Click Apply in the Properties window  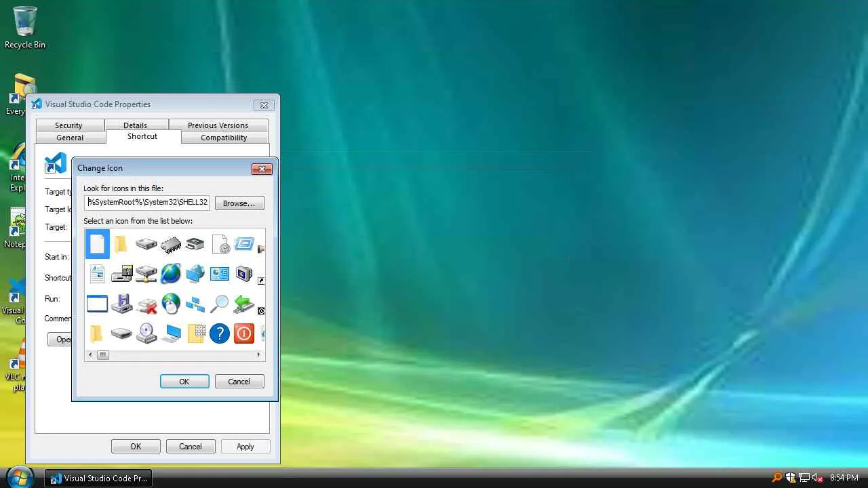pyautogui.click(x=245, y=447)
